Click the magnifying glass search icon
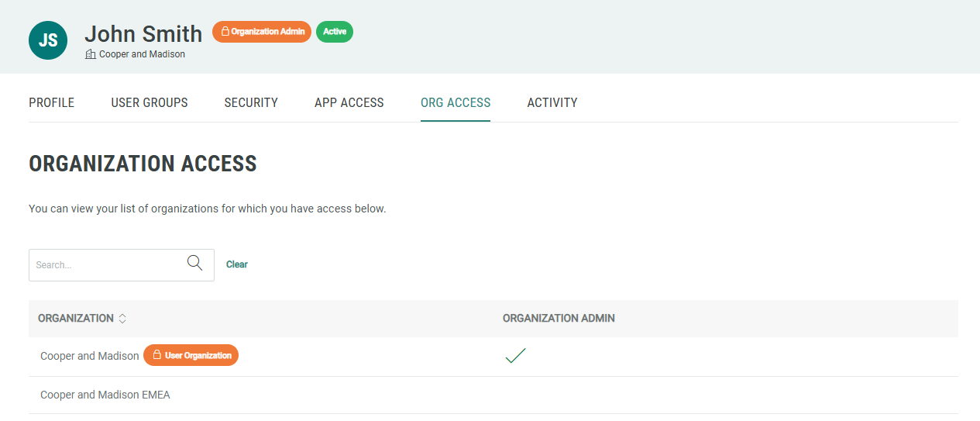 [194, 263]
